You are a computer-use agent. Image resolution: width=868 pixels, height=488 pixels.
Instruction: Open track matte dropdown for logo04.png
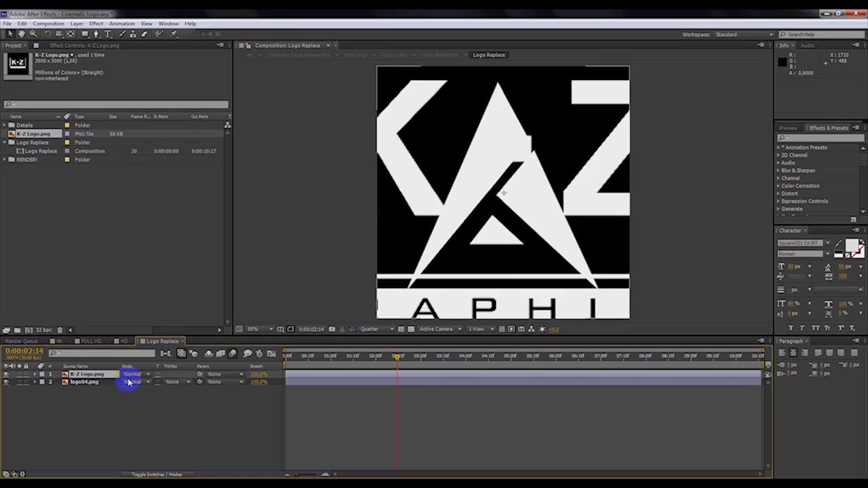(x=178, y=382)
